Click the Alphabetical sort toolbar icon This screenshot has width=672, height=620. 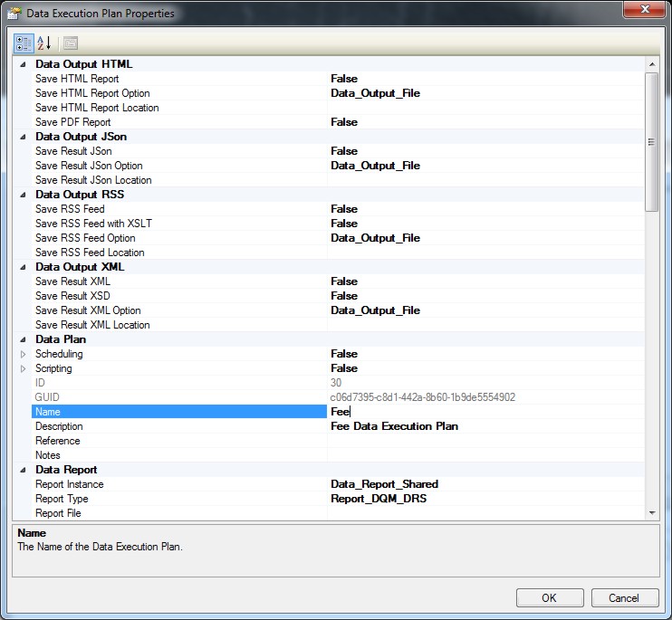click(43, 43)
